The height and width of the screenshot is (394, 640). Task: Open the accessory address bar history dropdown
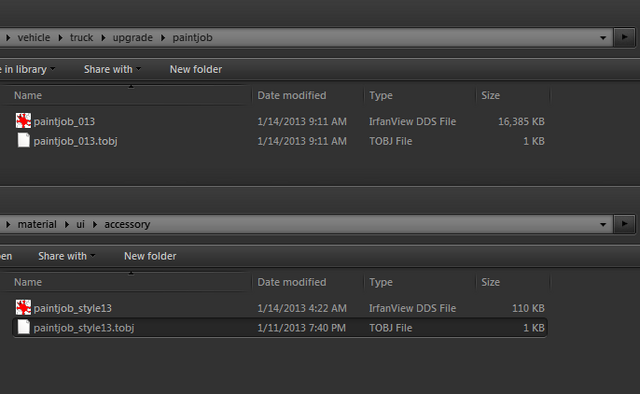[603, 224]
